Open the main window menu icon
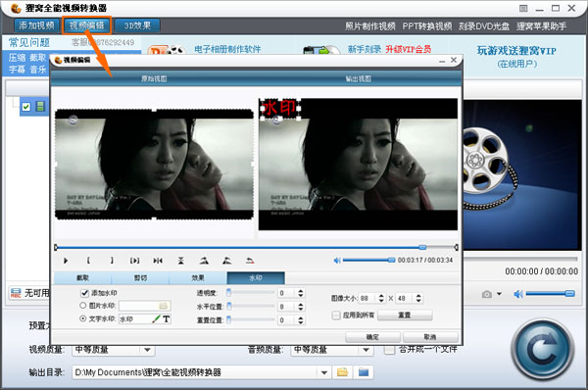Viewport: 588px width, 390px height. point(523,8)
